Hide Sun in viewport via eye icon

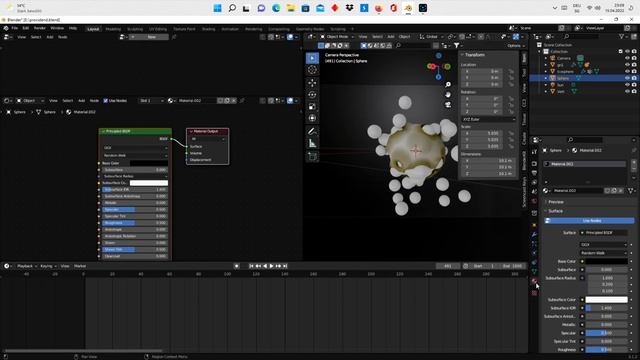coord(627,85)
